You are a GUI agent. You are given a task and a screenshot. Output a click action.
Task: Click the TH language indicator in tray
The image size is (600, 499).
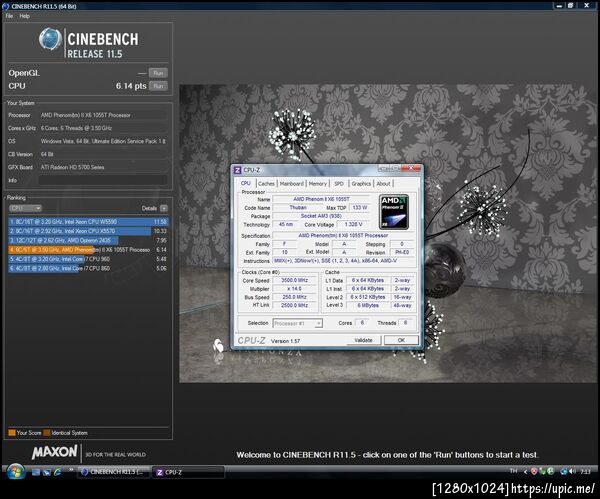point(514,471)
